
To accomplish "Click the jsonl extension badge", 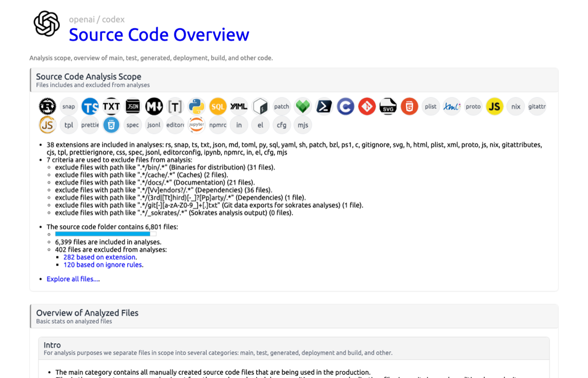I will [154, 125].
